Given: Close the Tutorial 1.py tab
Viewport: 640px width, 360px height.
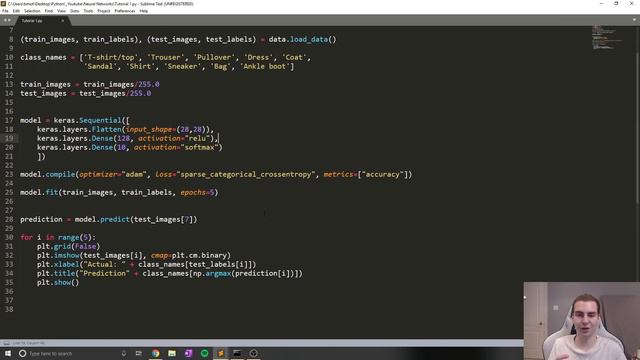Looking at the screenshot, I should click(62, 21).
